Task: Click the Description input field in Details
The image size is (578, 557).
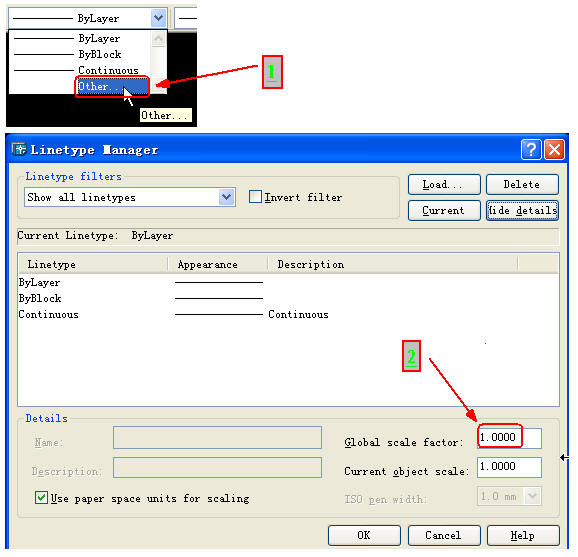Action: [x=217, y=467]
